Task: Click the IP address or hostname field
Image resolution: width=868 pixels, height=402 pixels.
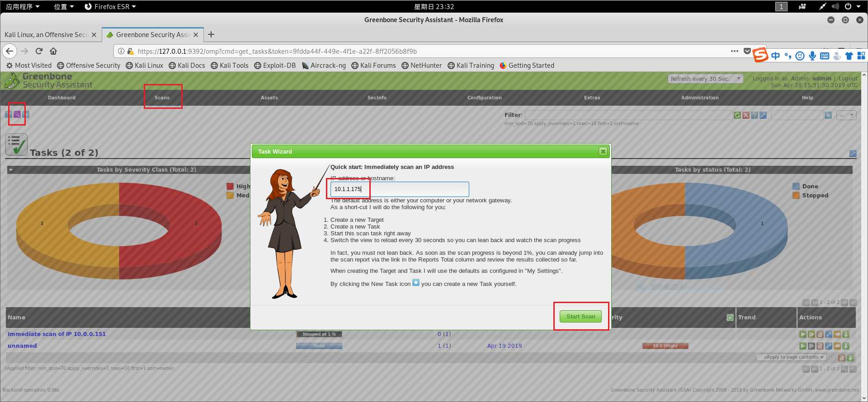Action: pos(400,189)
